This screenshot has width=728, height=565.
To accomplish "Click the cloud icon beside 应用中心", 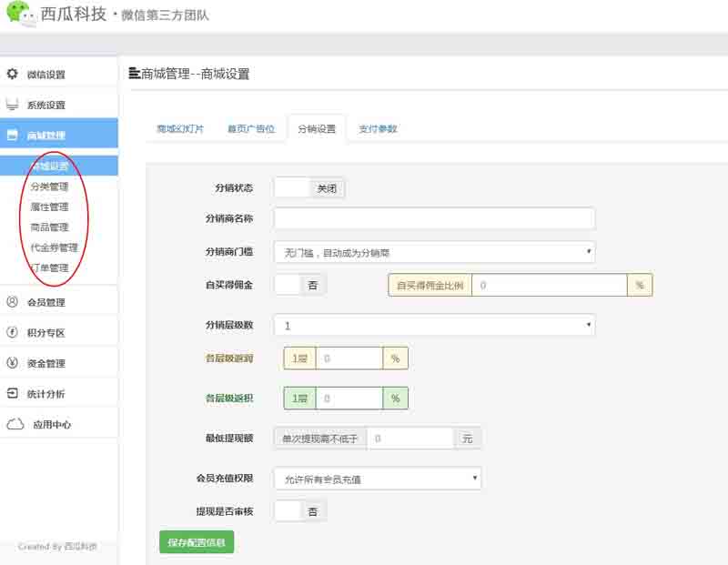I will (x=15, y=424).
